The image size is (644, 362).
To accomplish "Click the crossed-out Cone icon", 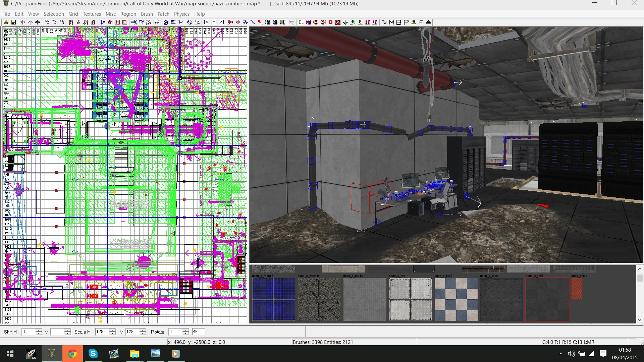I will [230, 22].
